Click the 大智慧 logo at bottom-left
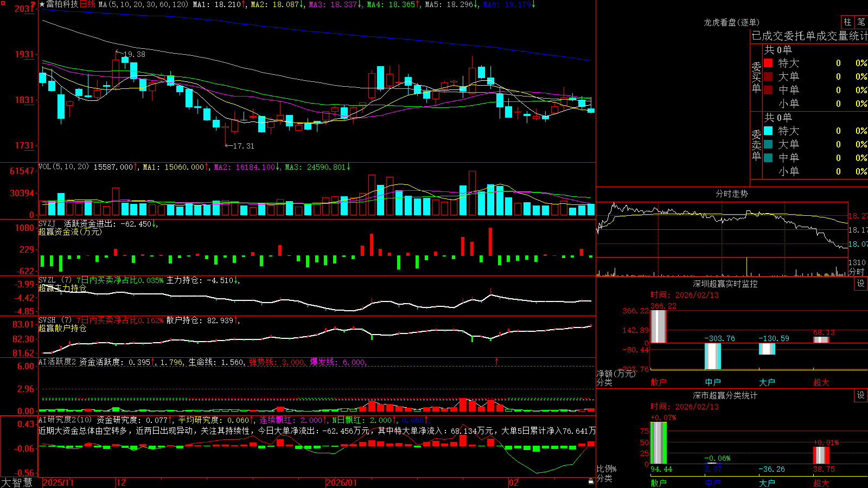 click(17, 483)
